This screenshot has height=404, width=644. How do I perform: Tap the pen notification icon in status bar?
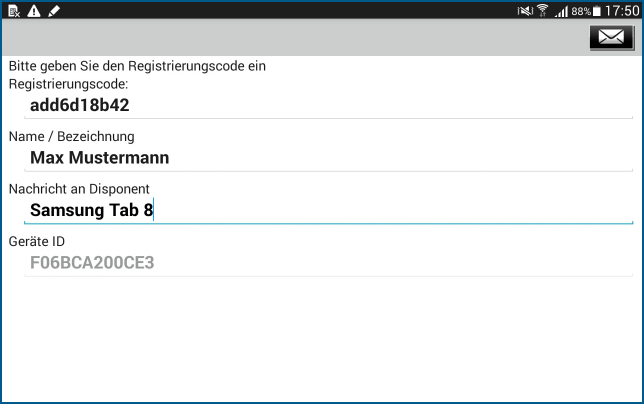click(x=54, y=10)
